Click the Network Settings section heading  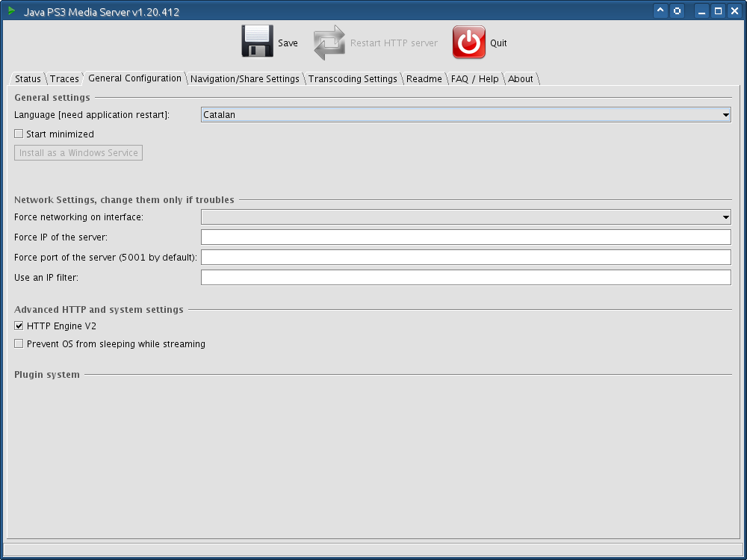pos(124,199)
